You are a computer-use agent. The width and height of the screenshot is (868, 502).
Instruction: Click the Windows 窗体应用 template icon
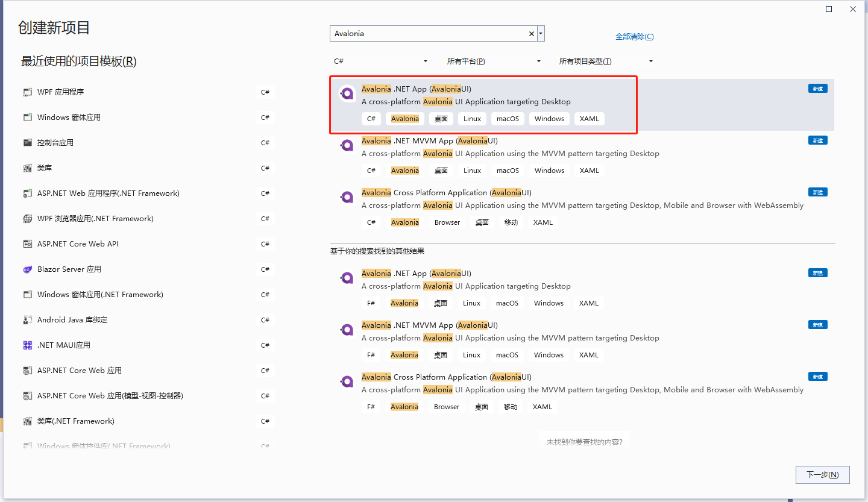pyautogui.click(x=27, y=118)
